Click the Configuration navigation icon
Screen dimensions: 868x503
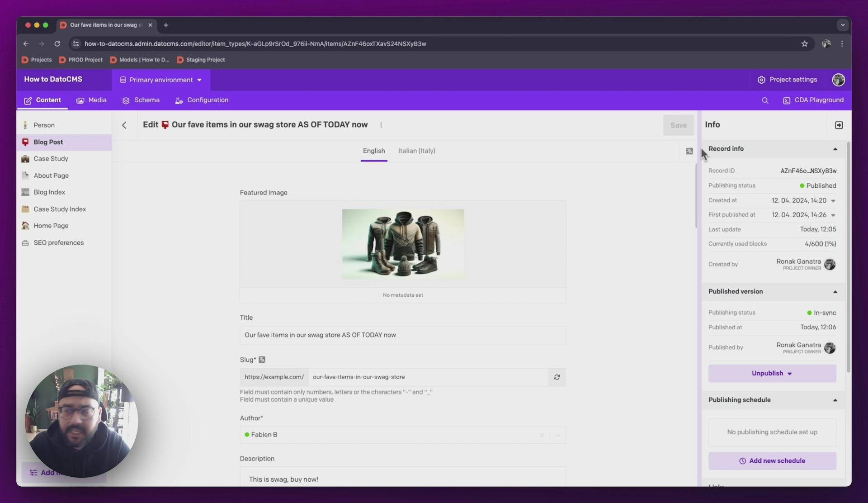(x=179, y=100)
